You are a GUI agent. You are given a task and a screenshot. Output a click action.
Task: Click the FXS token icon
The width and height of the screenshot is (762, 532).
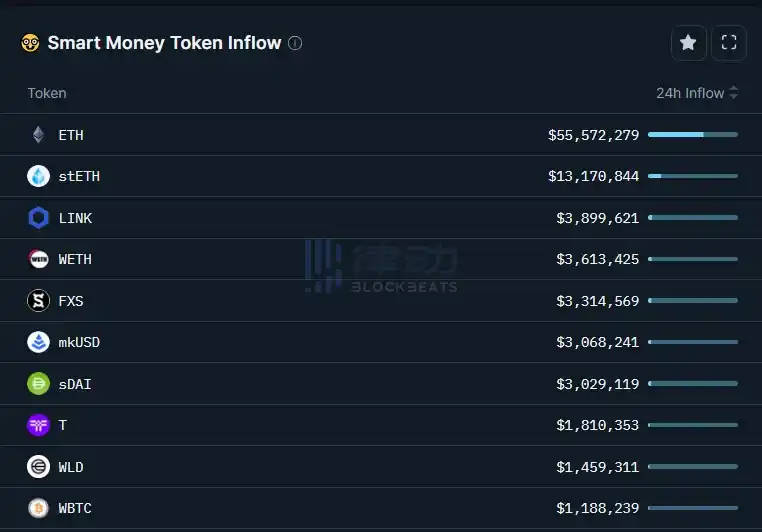point(38,301)
